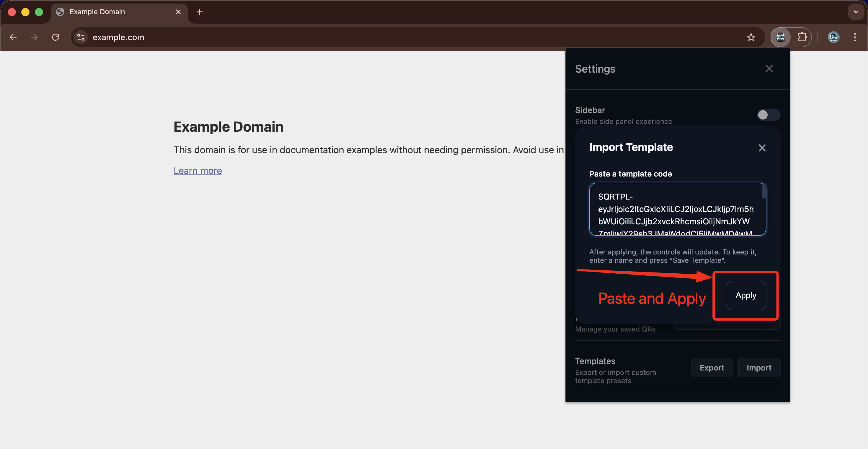Navigate back using the back arrow
The width and height of the screenshot is (868, 449).
(13, 37)
